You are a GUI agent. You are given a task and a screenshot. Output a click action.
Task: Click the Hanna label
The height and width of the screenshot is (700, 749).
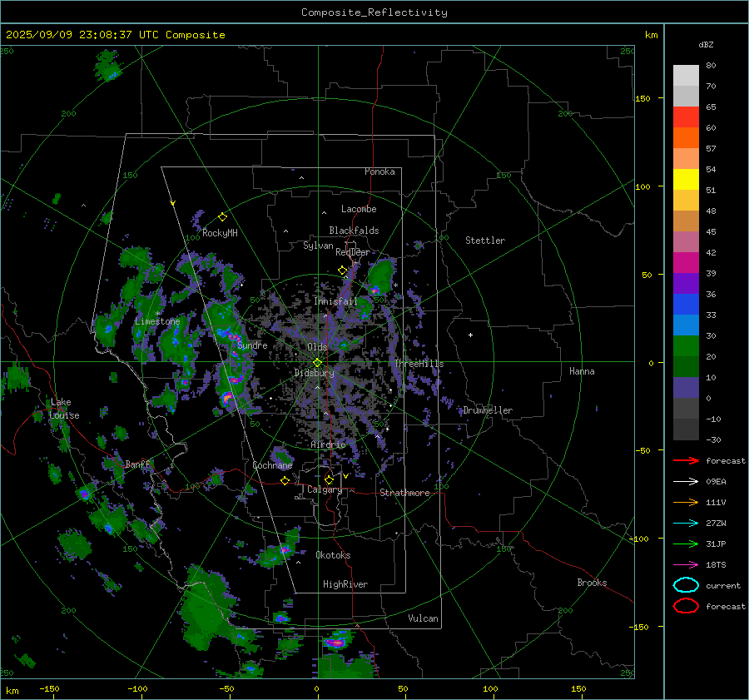click(x=582, y=371)
